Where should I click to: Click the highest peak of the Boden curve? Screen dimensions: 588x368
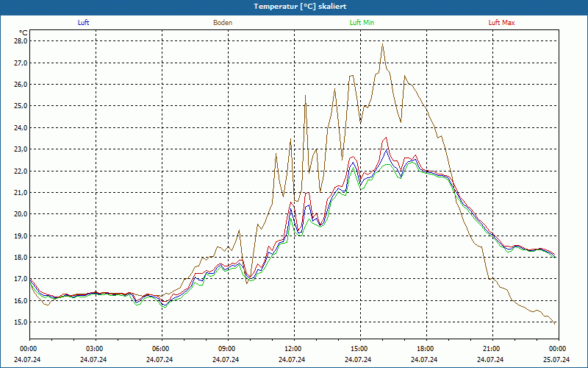click(x=383, y=44)
